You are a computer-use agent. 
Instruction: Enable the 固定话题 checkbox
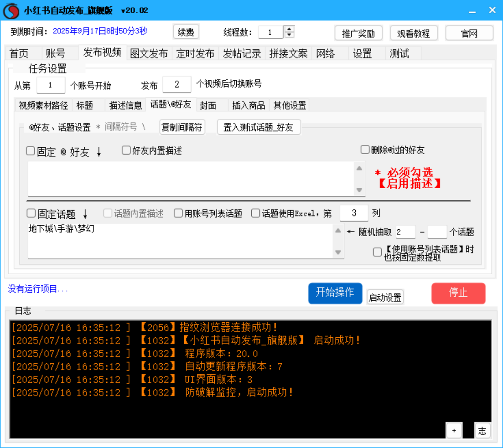(31, 213)
